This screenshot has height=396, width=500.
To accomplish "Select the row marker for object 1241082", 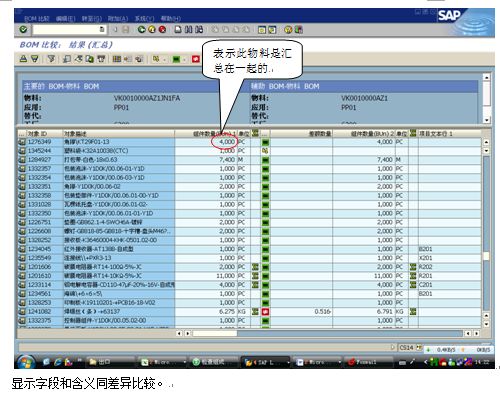I will (x=22, y=312).
